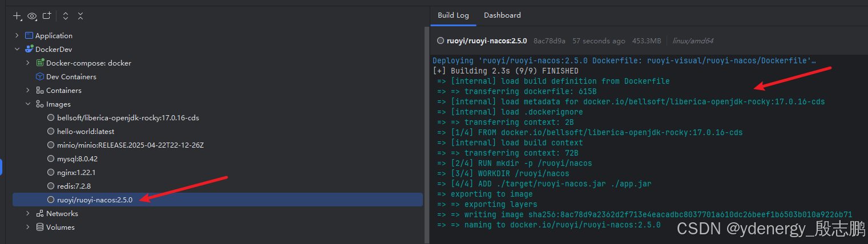Click image name ruoyi/ruoyi-nacos:2.5.0 in header
Viewport: 868px width, 244px height.
pyautogui.click(x=487, y=40)
